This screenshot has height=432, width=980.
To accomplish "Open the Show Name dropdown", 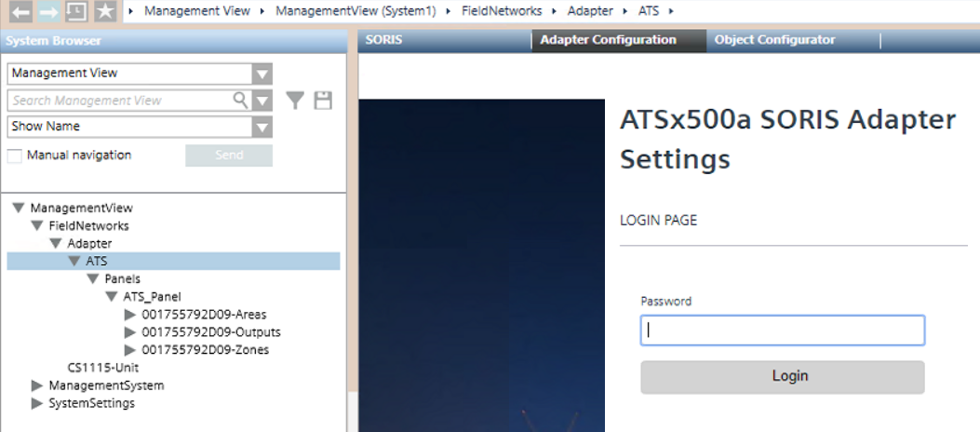I will click(x=262, y=127).
